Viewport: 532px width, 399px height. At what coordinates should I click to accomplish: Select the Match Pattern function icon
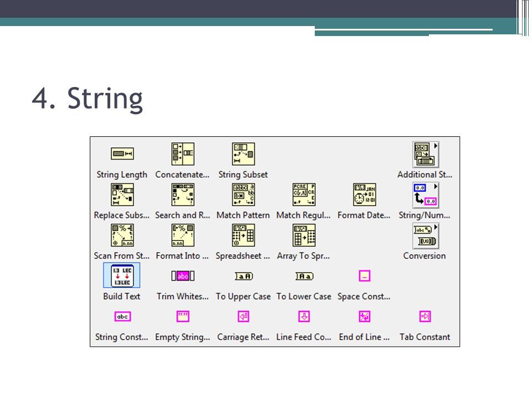click(243, 195)
